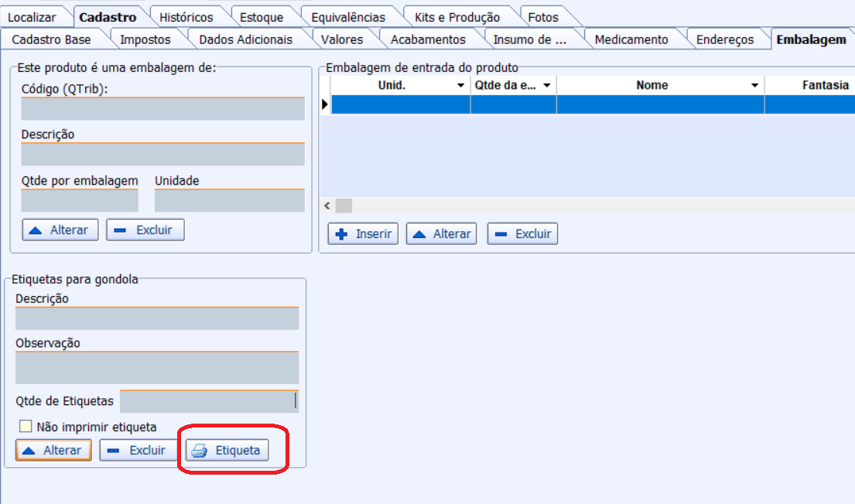Click Excluir below Unidade field

click(x=145, y=230)
